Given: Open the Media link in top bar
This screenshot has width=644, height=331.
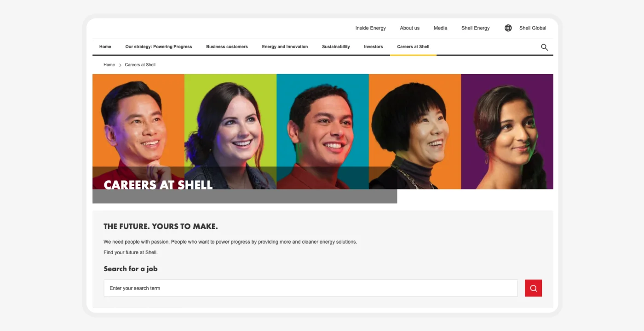Looking at the screenshot, I should pyautogui.click(x=440, y=28).
